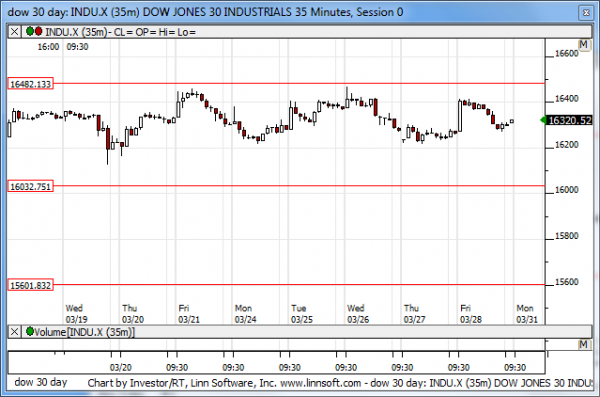This screenshot has width=600, height=397.
Task: Select the 16032.751 reference line label
Action: click(x=31, y=186)
